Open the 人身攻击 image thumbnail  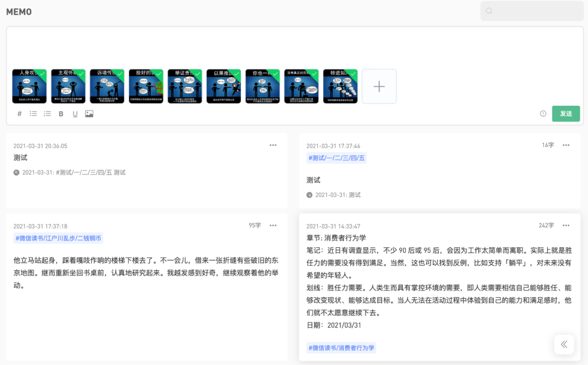[29, 86]
